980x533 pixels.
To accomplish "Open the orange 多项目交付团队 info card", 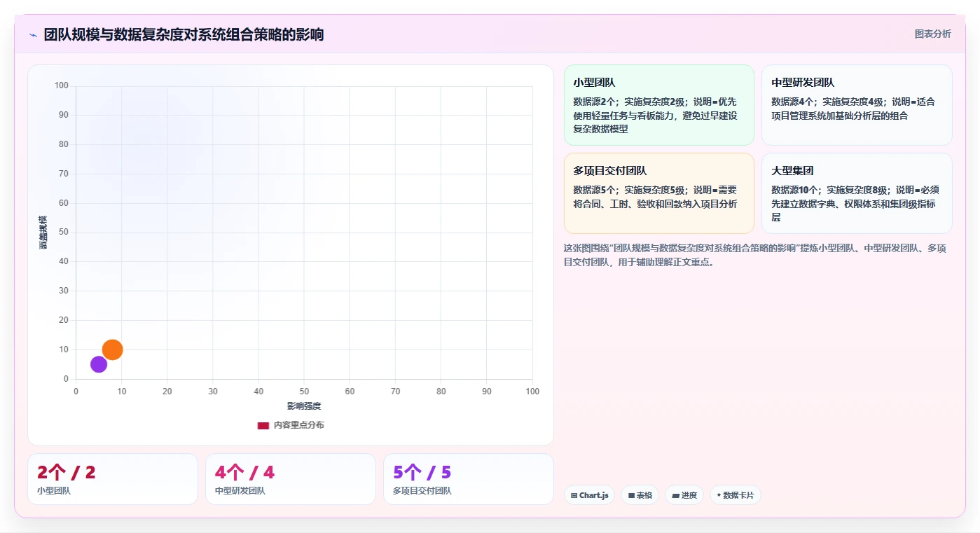I will pyautogui.click(x=658, y=193).
